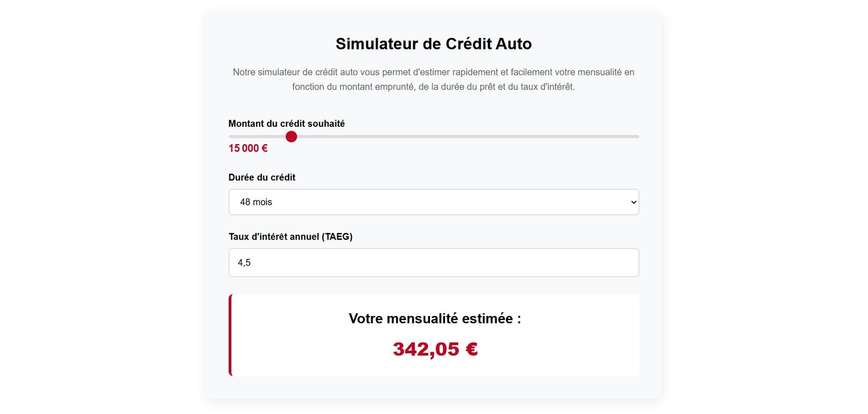Click the "4,5" value in the rate field
Screen dimensions: 868x414
coord(244,263)
